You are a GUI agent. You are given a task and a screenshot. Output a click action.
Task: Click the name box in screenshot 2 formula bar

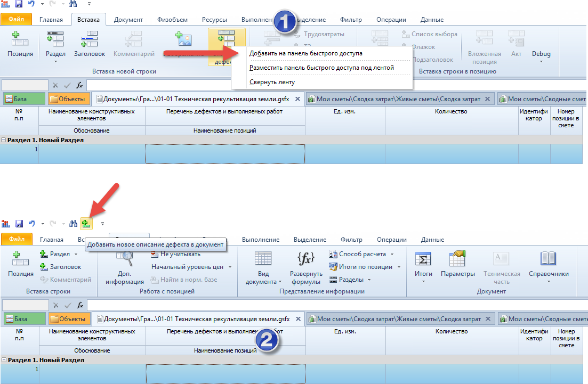(26, 305)
